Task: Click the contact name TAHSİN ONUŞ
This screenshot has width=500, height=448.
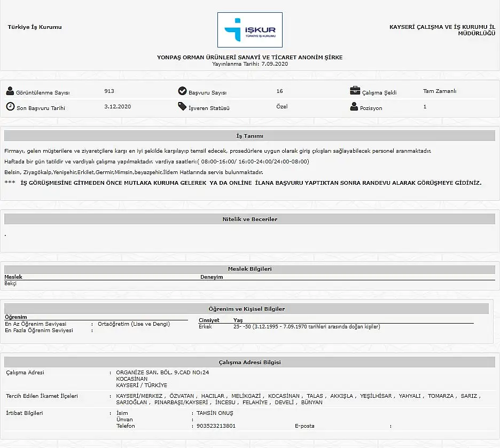Action: pyautogui.click(x=215, y=413)
